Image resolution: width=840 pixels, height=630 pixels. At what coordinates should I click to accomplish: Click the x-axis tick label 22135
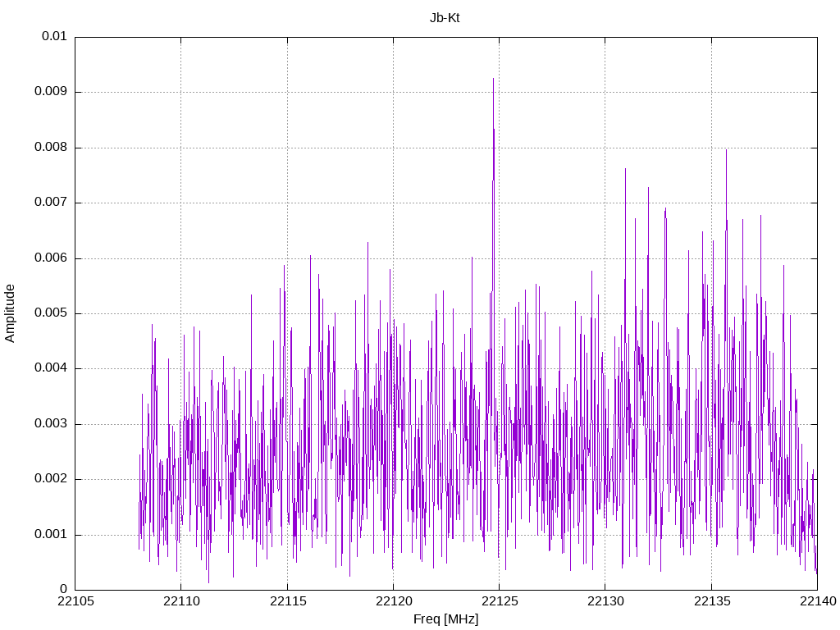(711, 601)
